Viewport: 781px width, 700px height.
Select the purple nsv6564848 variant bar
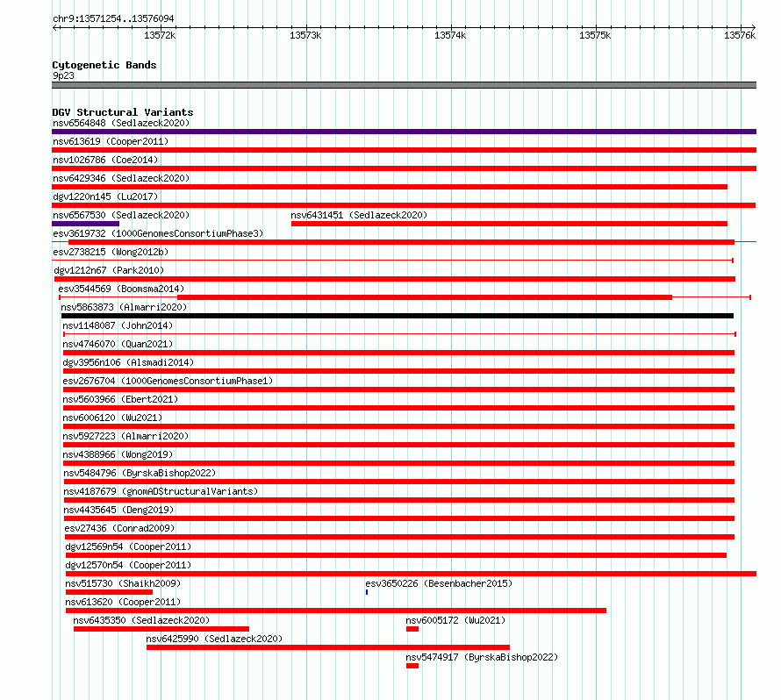(x=404, y=132)
